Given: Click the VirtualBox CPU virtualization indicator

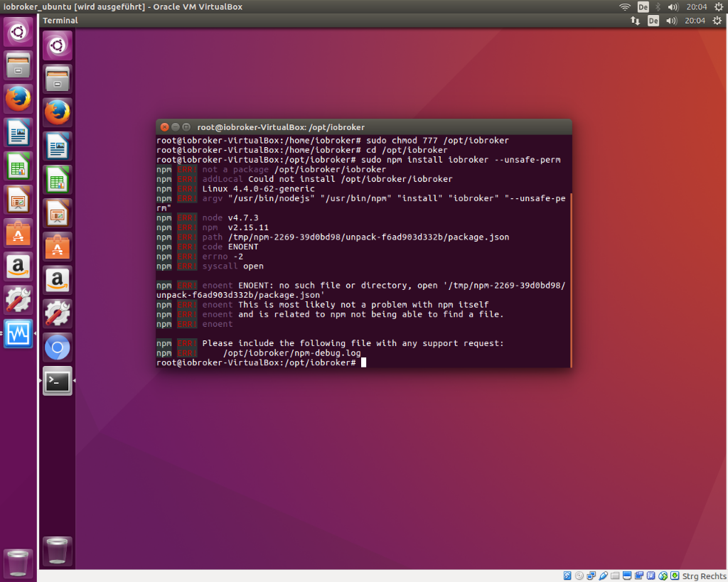Looking at the screenshot, I should (x=651, y=576).
